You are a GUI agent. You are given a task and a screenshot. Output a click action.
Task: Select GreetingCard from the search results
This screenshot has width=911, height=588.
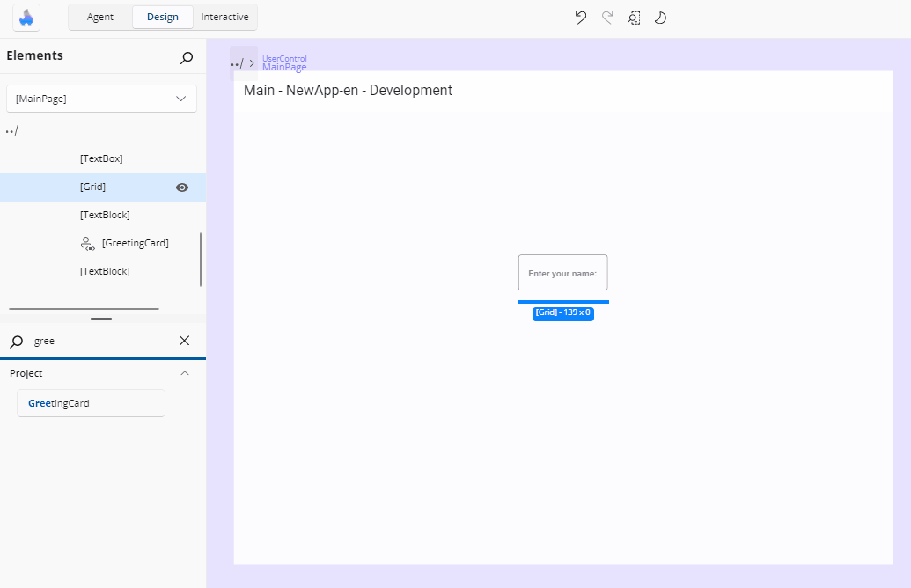[90, 403]
